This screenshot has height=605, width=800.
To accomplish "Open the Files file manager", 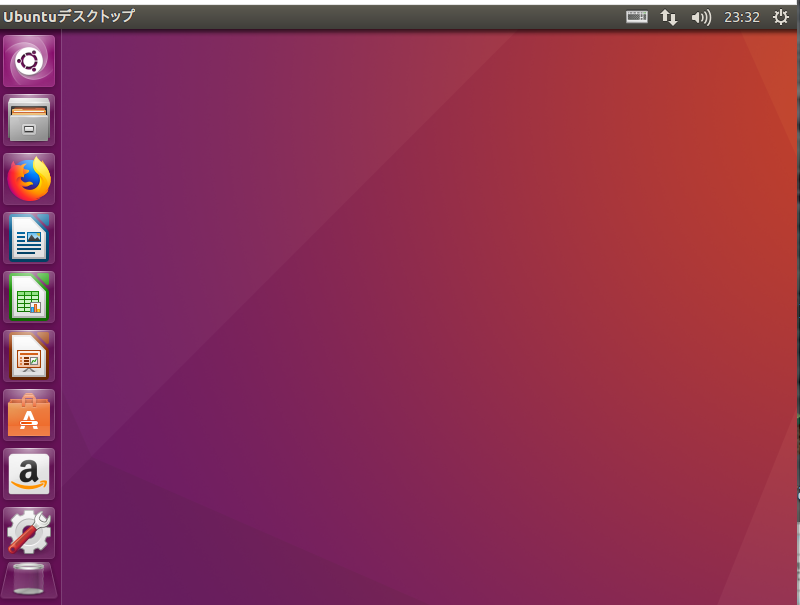I will pyautogui.click(x=29, y=120).
